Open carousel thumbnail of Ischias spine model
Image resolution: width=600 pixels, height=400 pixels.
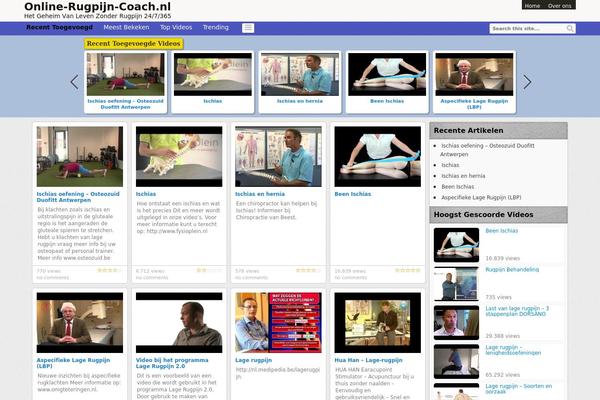[213, 74]
